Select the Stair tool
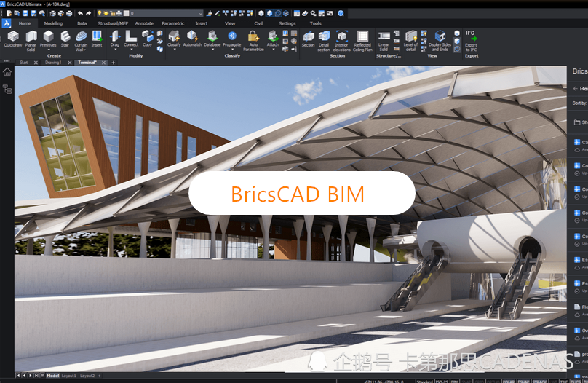Viewport: 588px width, 383px height. [x=65, y=39]
